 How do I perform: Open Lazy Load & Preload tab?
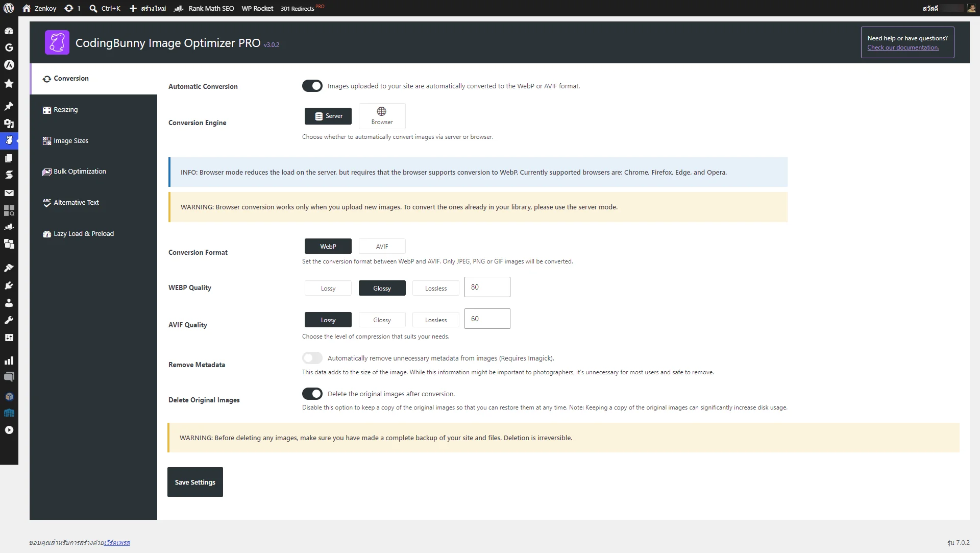(93, 234)
